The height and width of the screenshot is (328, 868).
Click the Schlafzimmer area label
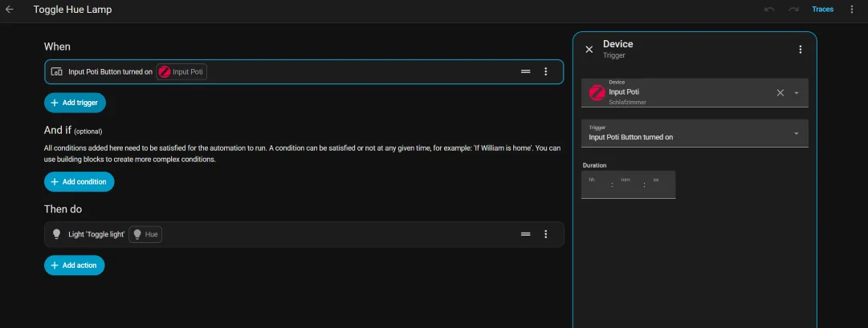627,103
